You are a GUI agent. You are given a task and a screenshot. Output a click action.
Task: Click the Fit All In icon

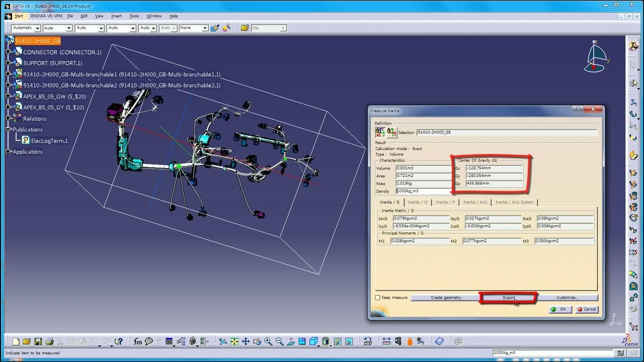234,341
